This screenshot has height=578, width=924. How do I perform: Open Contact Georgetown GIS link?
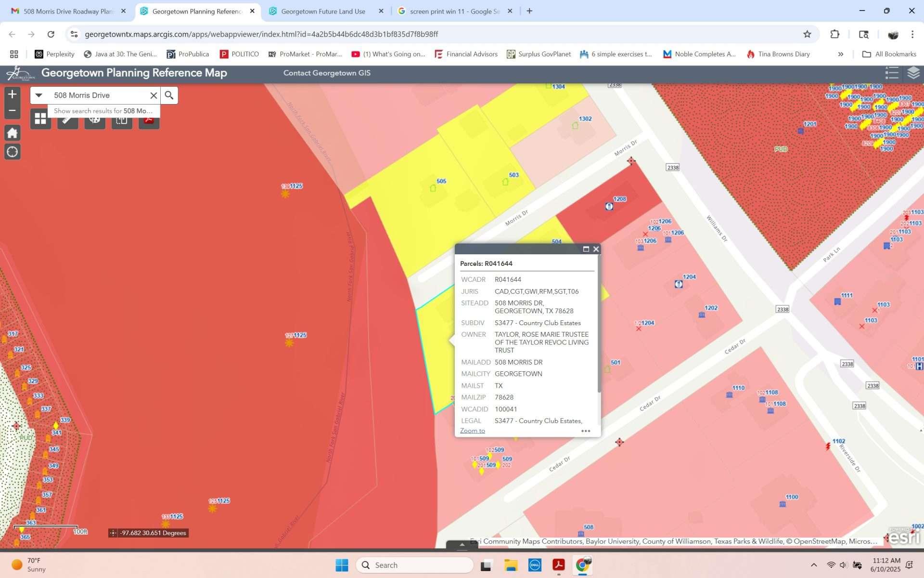point(327,73)
